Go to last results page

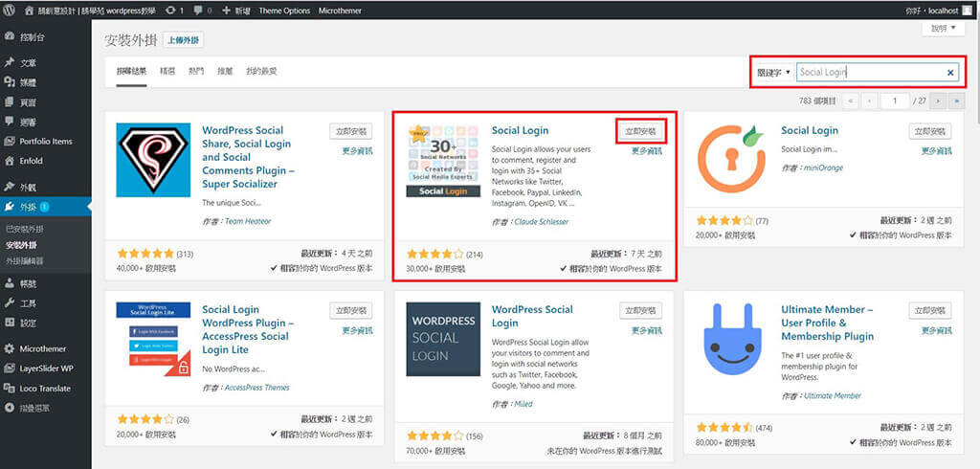(957, 100)
